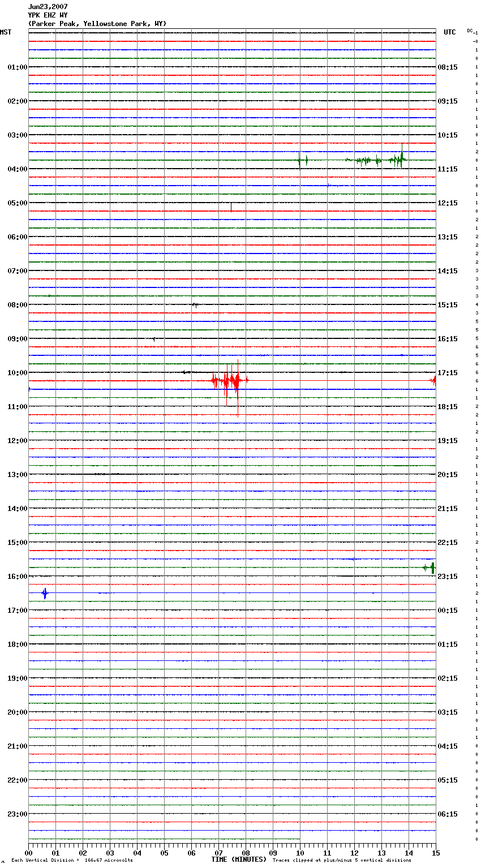The image size is (481, 868).
Task: Click the 02:15 UTC time label
Action: pos(448,678)
